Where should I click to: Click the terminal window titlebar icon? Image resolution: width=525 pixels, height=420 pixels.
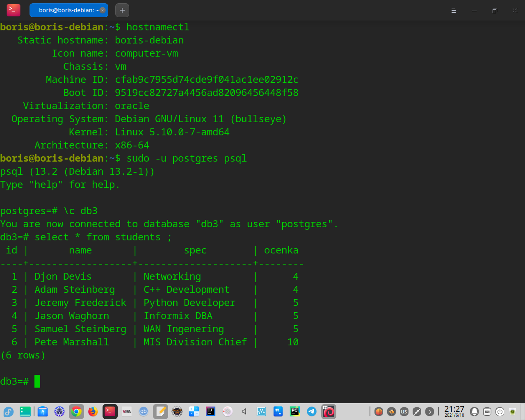12,10
